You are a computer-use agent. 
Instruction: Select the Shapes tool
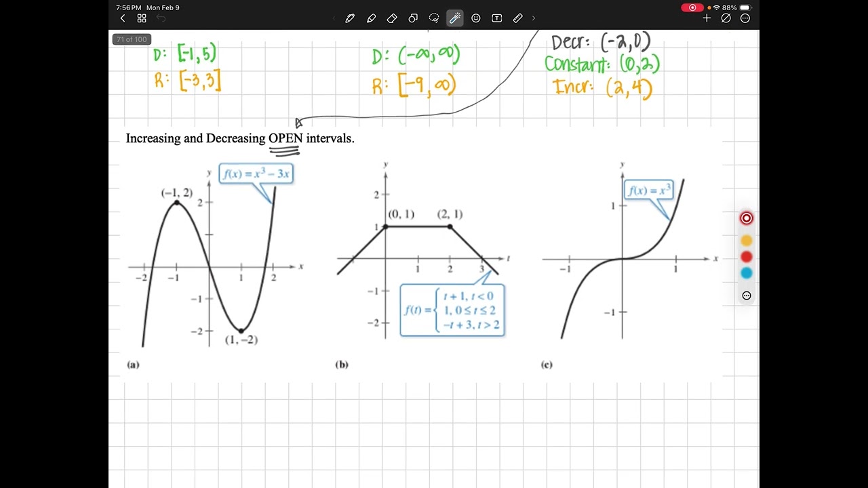point(413,18)
